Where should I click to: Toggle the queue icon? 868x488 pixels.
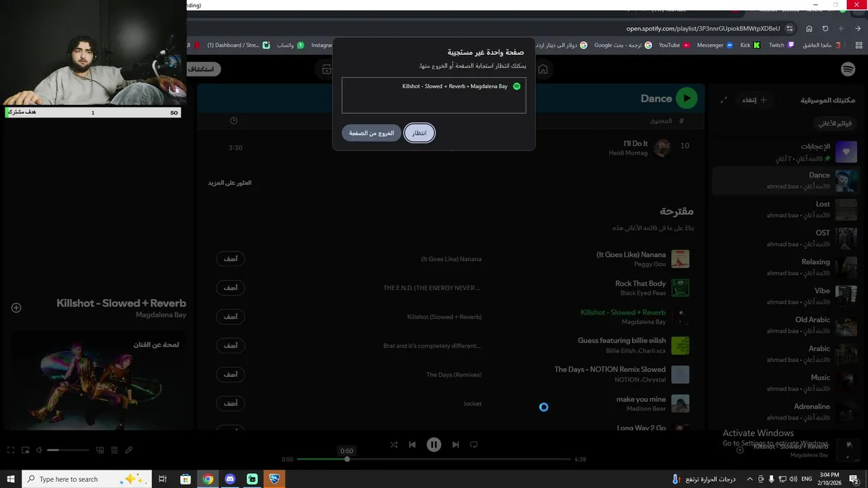(x=114, y=450)
